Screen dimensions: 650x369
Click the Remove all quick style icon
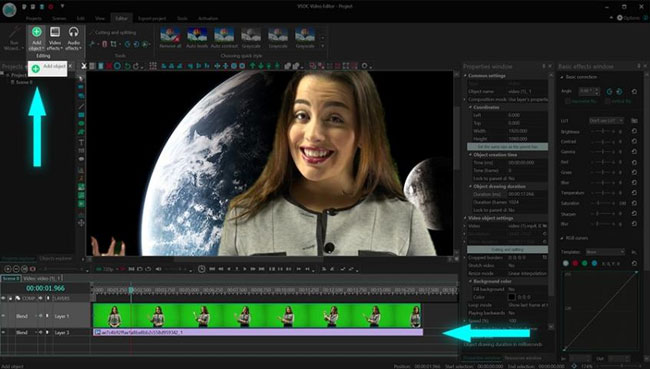pos(170,38)
